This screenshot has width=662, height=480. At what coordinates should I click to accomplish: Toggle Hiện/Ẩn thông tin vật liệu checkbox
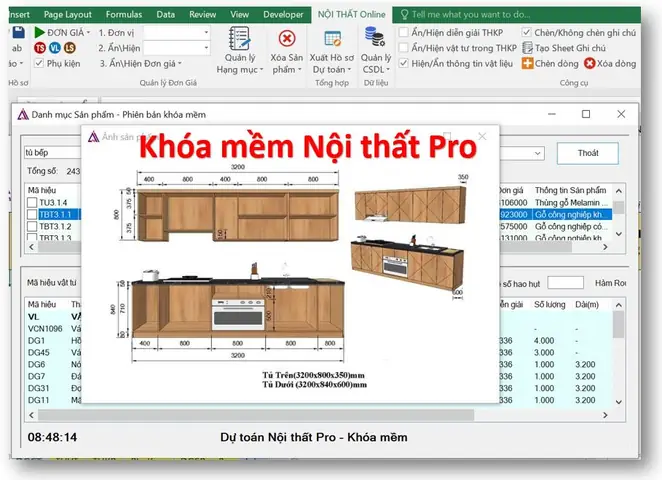(x=404, y=63)
